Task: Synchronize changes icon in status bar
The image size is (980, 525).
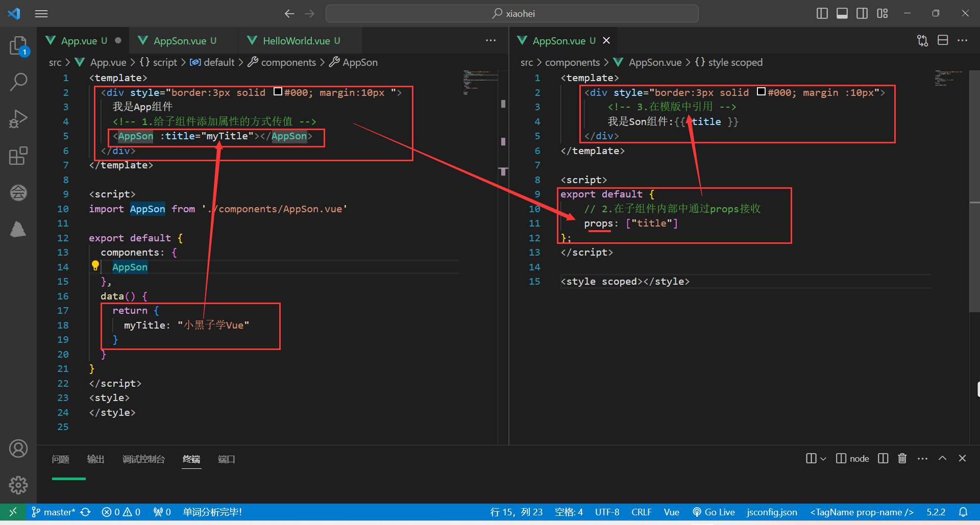Action: pyautogui.click(x=86, y=512)
